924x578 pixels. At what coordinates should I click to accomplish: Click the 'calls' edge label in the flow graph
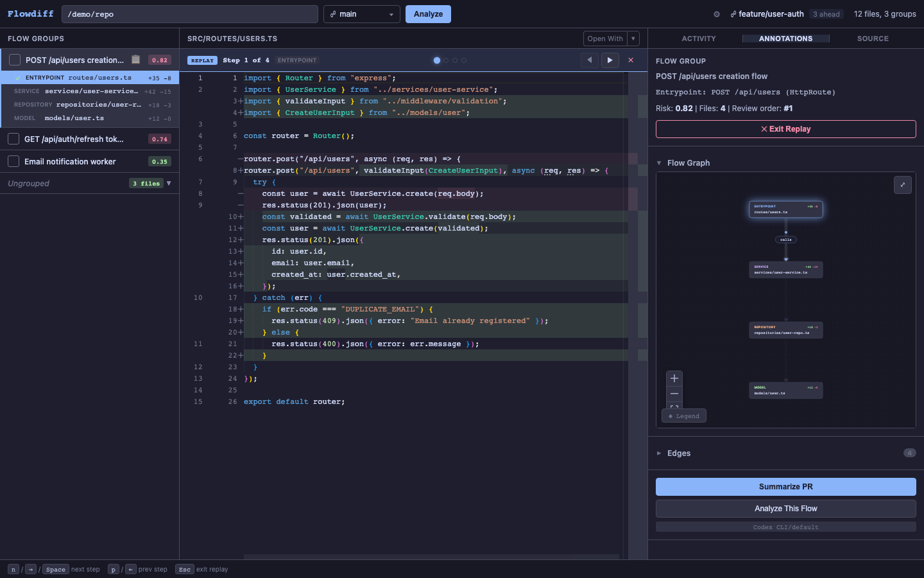coord(786,240)
